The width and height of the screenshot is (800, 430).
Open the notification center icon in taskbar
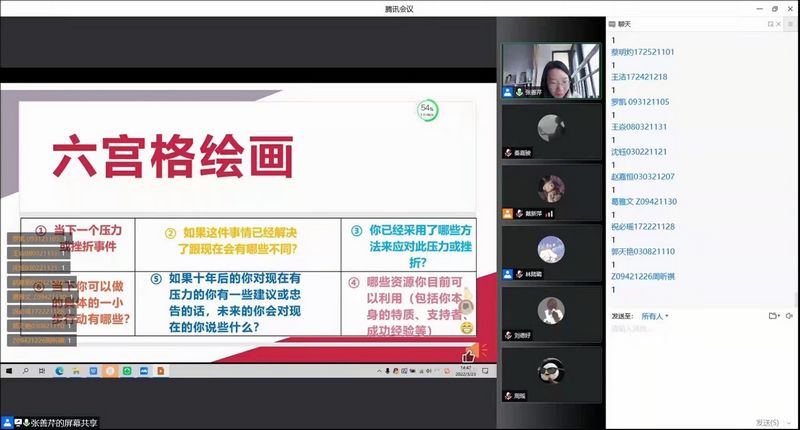pos(485,371)
